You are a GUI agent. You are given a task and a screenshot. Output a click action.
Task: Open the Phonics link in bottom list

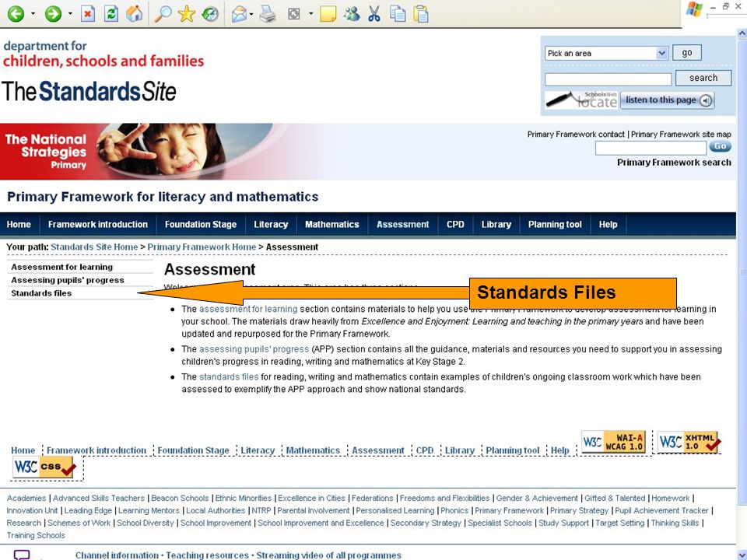click(x=454, y=510)
